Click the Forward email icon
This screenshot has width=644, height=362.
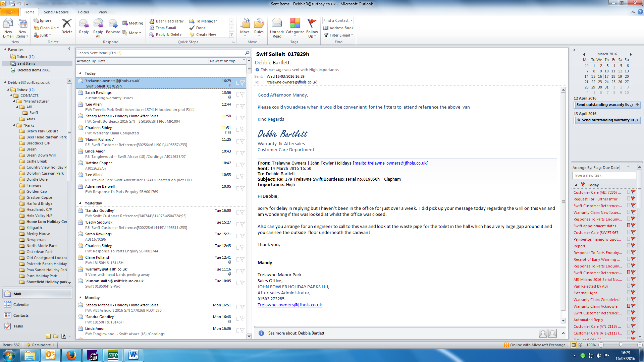click(x=113, y=24)
